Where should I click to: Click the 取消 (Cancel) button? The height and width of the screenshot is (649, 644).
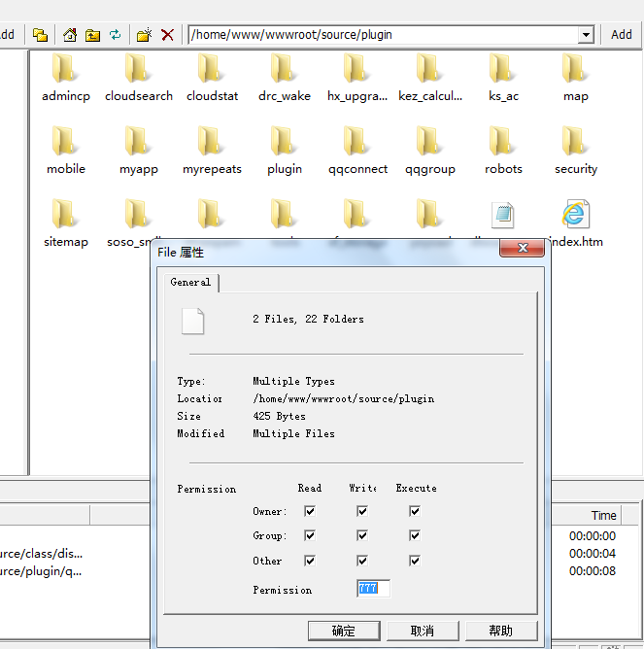(423, 631)
